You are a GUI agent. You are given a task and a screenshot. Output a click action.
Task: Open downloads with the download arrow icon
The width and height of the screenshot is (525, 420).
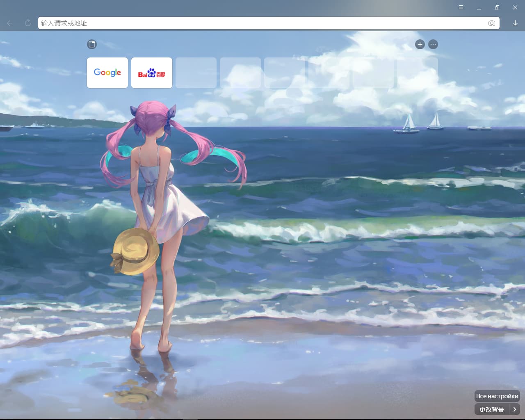[515, 23]
